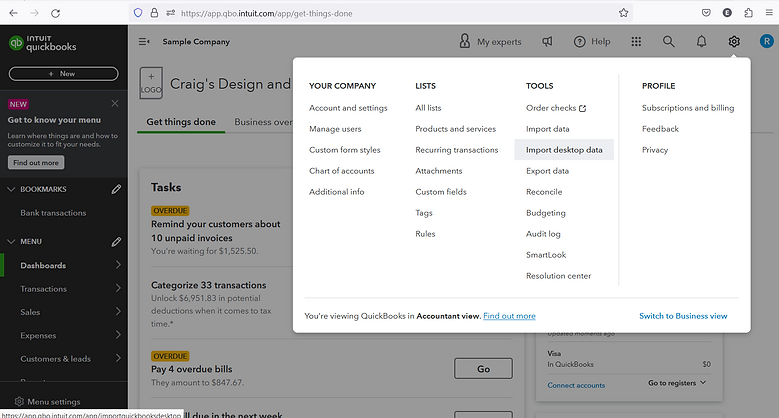Open Tags from Lists
This screenshot has height=418, width=779.
pyautogui.click(x=424, y=213)
